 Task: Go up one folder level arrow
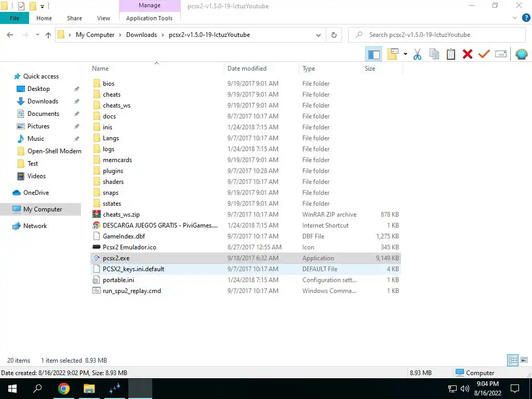point(48,35)
